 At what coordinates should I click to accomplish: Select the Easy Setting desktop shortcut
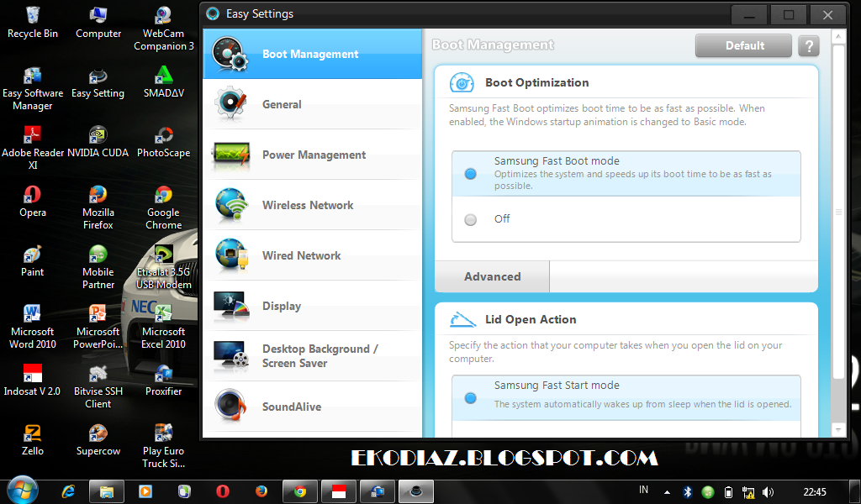click(98, 83)
